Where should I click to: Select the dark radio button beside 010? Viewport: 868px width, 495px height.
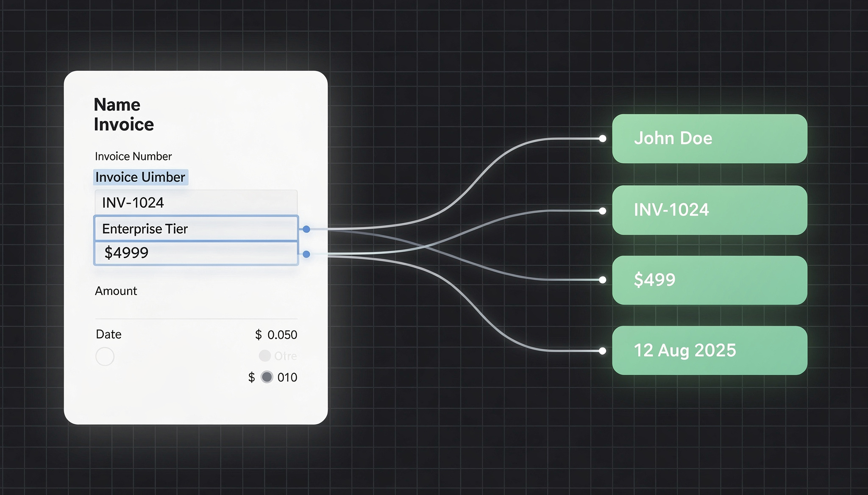pyautogui.click(x=267, y=377)
